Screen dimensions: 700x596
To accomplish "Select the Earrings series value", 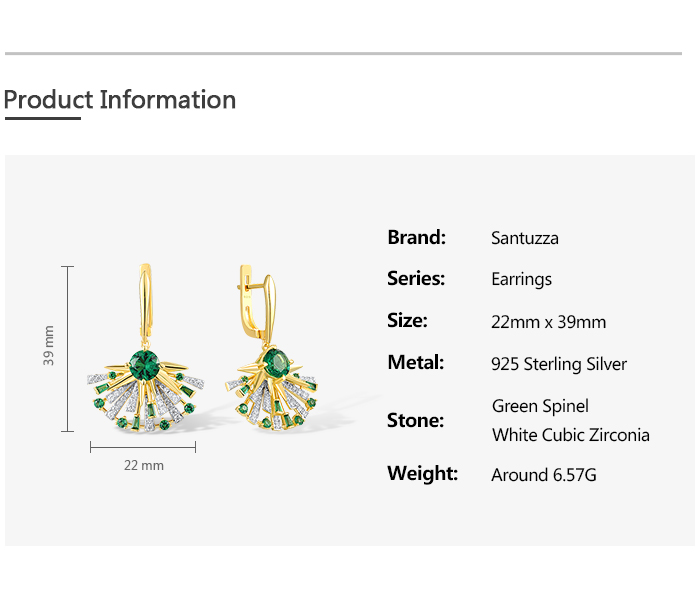I will click(521, 279).
